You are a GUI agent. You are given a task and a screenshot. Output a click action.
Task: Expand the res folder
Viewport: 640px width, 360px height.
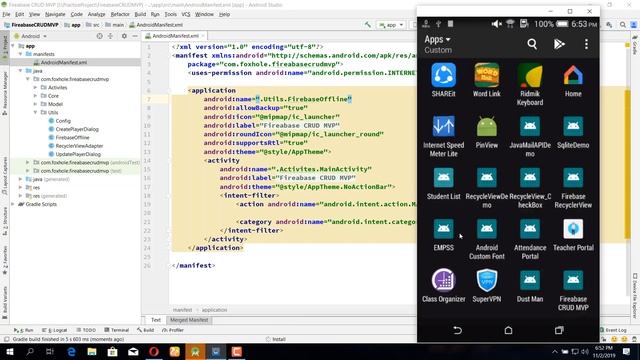pos(20,187)
